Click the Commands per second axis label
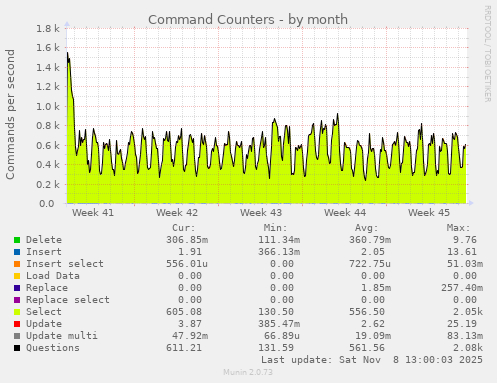Image resolution: width=497 pixels, height=383 pixels. tap(10, 114)
